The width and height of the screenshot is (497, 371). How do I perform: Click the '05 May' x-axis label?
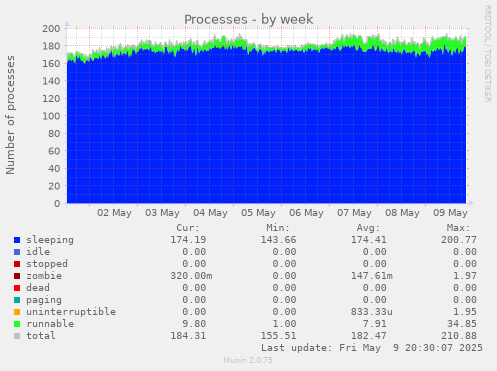pyautogui.click(x=258, y=213)
